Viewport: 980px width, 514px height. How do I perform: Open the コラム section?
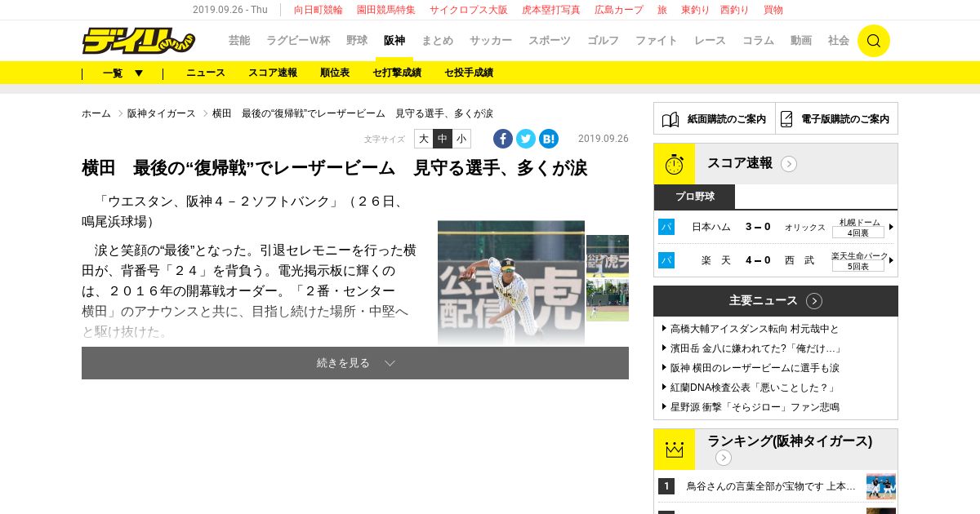[x=758, y=41]
